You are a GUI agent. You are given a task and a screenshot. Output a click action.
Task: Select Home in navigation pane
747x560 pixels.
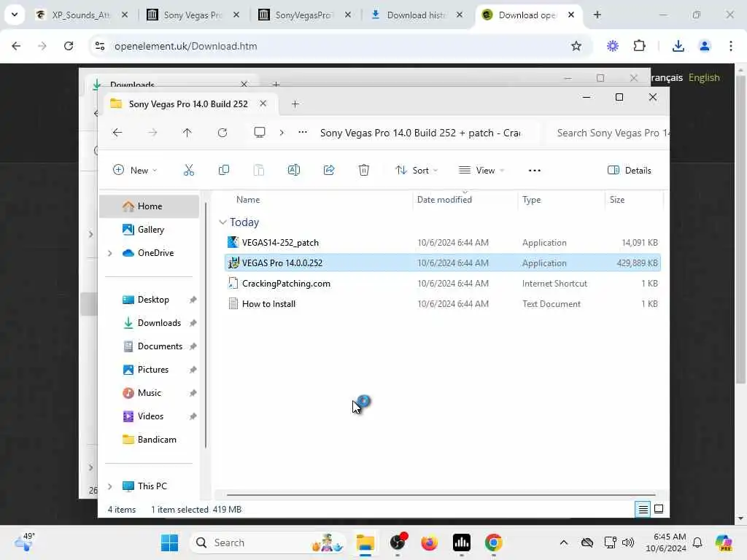point(149,206)
